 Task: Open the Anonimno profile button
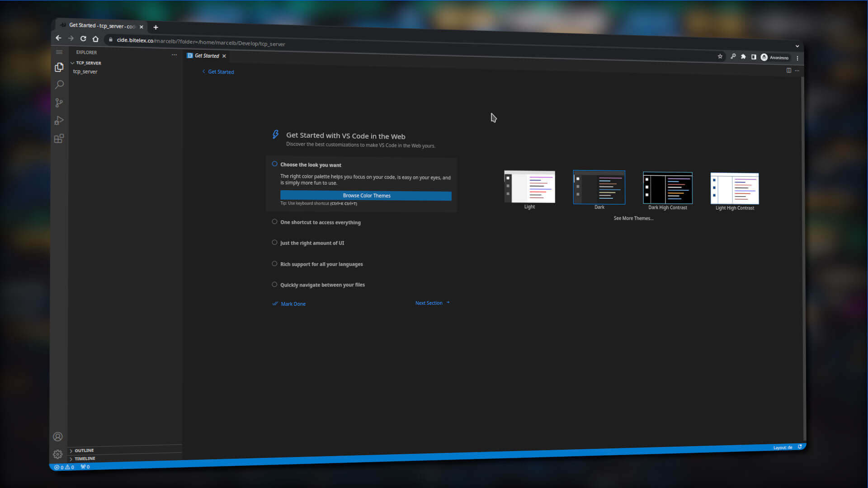point(775,57)
